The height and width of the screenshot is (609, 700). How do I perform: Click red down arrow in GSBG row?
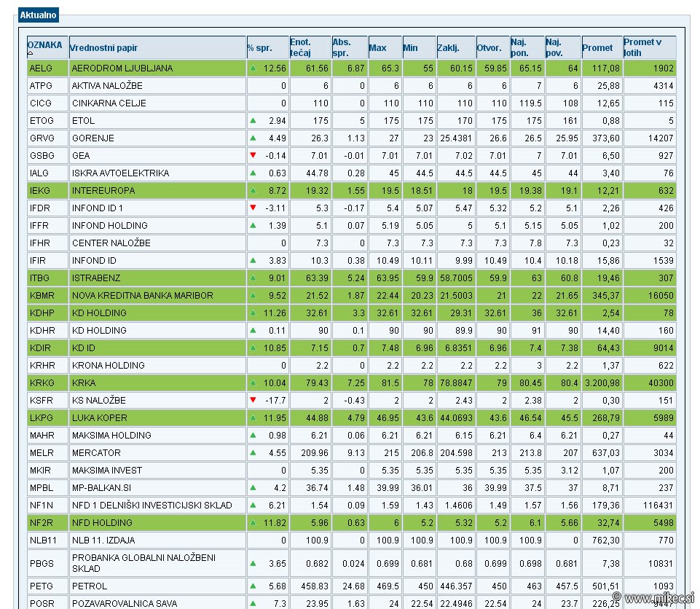click(253, 155)
